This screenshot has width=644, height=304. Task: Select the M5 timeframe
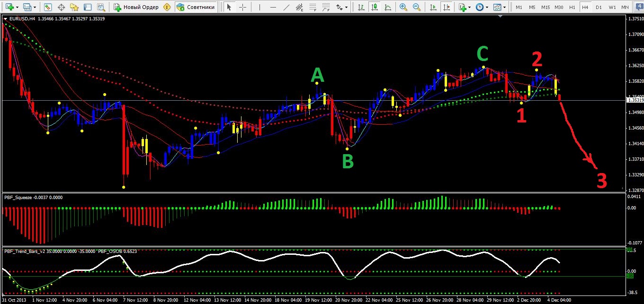click(532, 7)
